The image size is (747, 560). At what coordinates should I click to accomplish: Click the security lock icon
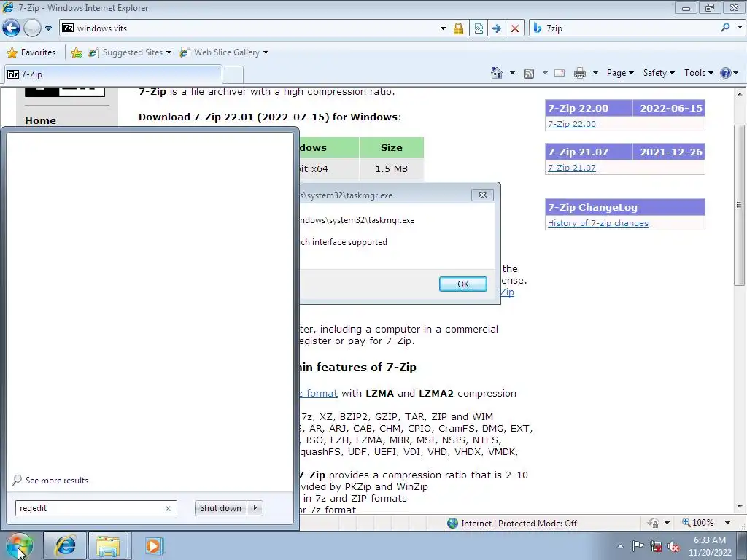[x=458, y=28]
